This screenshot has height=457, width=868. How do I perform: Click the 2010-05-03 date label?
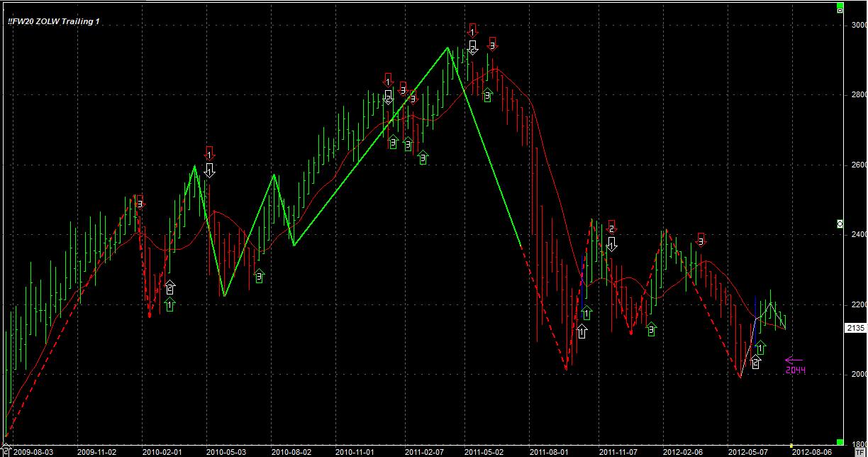coord(226,451)
